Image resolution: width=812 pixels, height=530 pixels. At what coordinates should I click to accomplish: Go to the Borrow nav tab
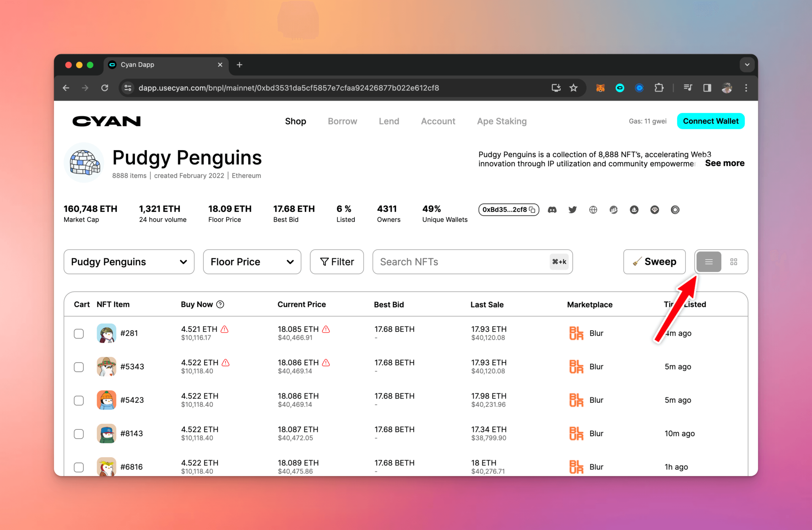tap(342, 121)
